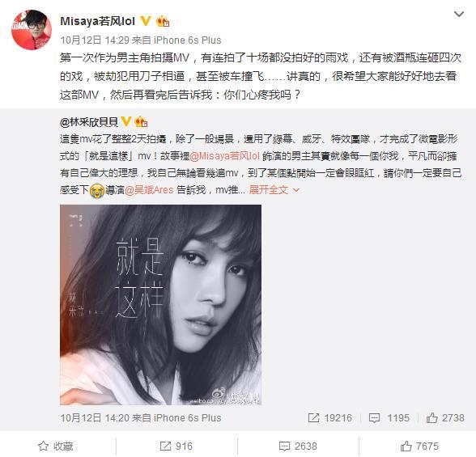The image size is (476, 457).
Task: Open Misaya若风lol profile avatar
Action: (32, 30)
